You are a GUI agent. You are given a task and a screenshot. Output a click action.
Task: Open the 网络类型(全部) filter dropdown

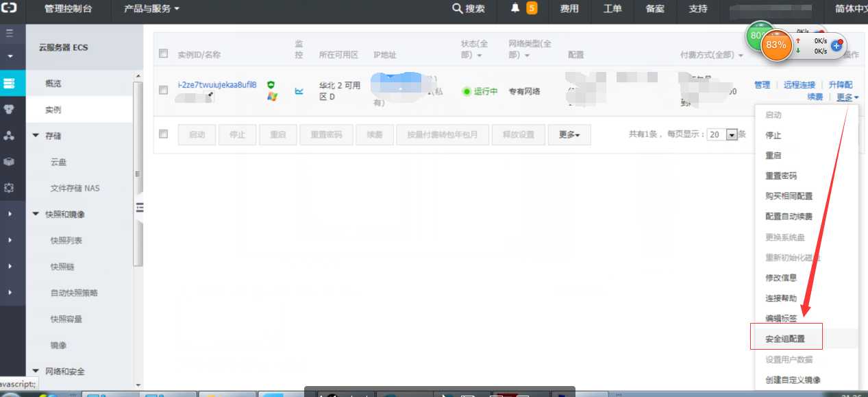(x=530, y=49)
